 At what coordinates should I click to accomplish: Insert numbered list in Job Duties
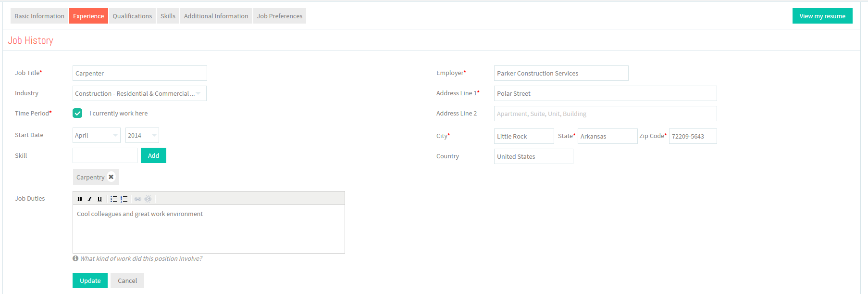pyautogui.click(x=124, y=199)
